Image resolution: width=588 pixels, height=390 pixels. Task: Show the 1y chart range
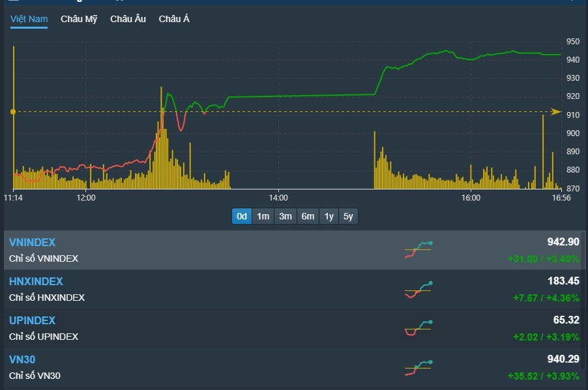(x=329, y=216)
